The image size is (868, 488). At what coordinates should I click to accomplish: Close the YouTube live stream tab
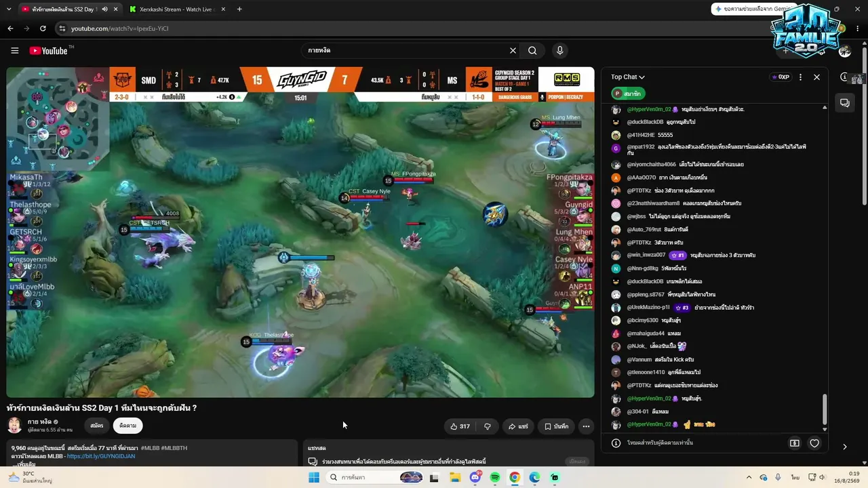point(115,9)
